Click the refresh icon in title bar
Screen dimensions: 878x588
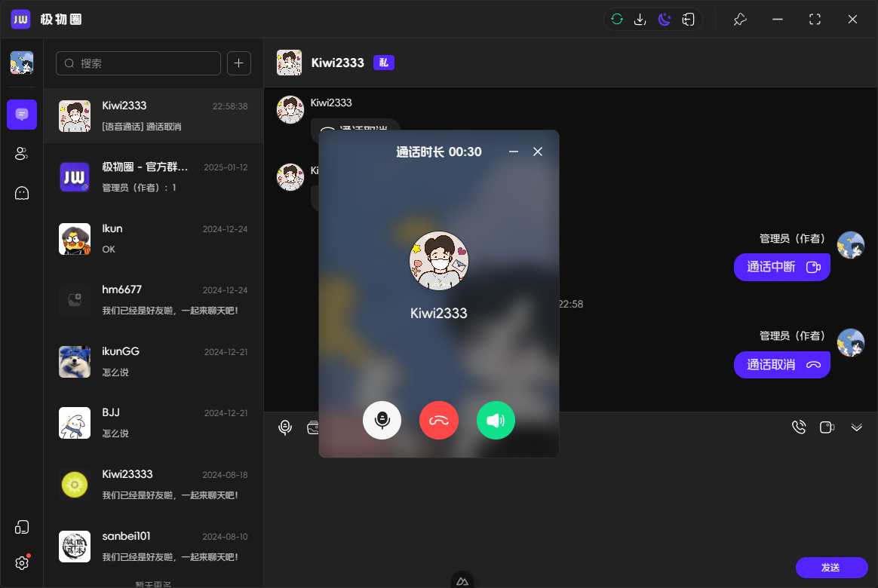616,20
